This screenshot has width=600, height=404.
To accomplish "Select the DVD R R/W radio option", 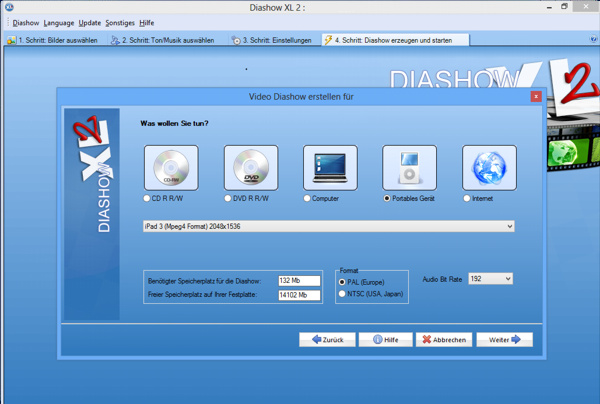I will [x=246, y=198].
